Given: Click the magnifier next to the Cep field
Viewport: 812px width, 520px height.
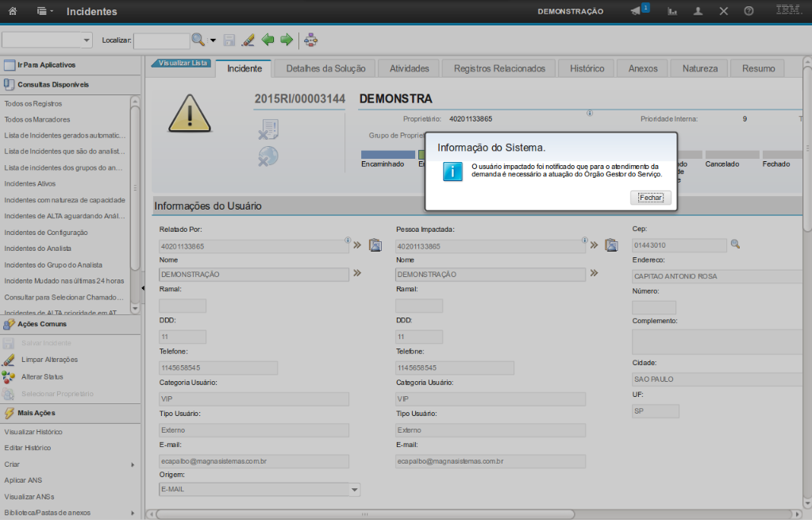Looking at the screenshot, I should [735, 245].
